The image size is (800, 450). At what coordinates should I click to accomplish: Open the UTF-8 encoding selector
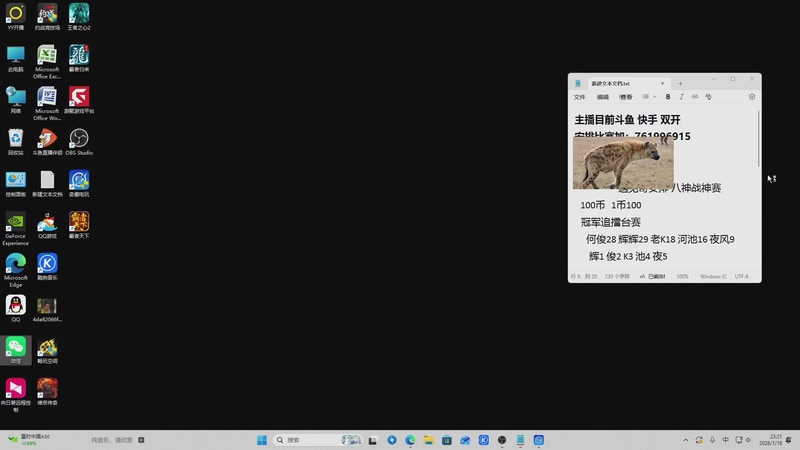[x=742, y=276]
